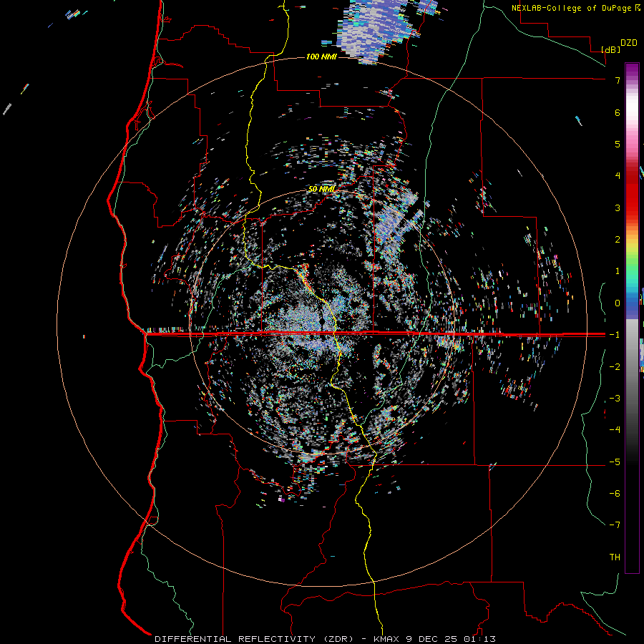Click the -2 value on color scale
The width and height of the screenshot is (644, 644).
615,367
